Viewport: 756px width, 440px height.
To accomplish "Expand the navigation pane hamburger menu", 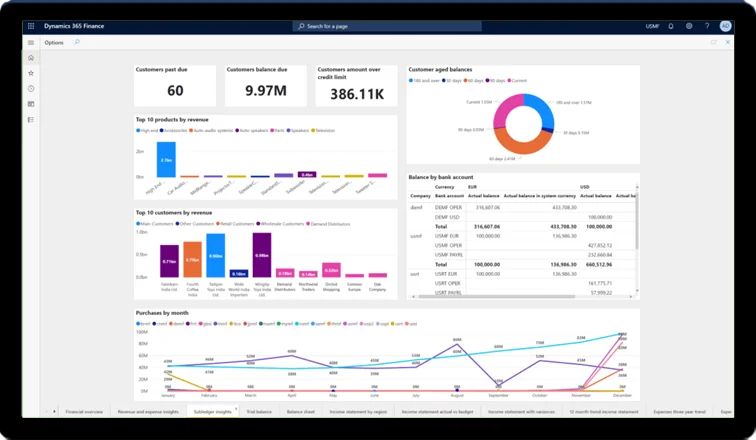I will pos(31,43).
